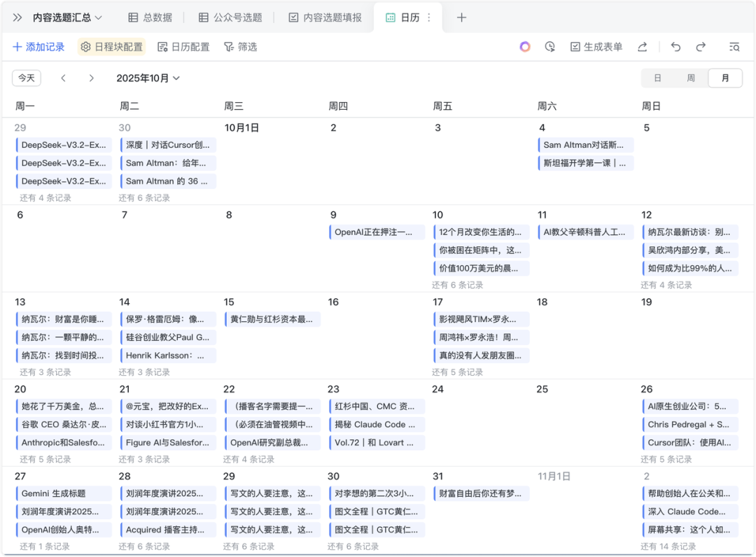Screen dimensions: 756x557
Task: Click the share arrow icon
Action: click(643, 46)
